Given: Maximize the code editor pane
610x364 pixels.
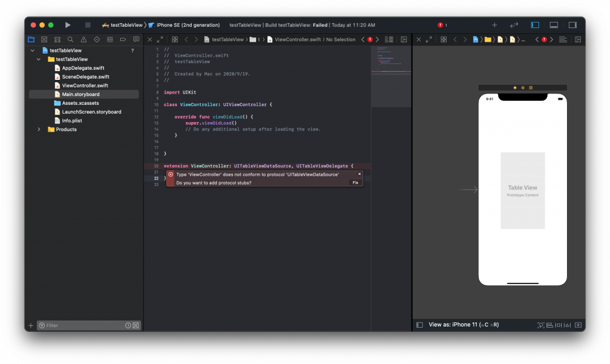Looking at the screenshot, I should pos(160,39).
